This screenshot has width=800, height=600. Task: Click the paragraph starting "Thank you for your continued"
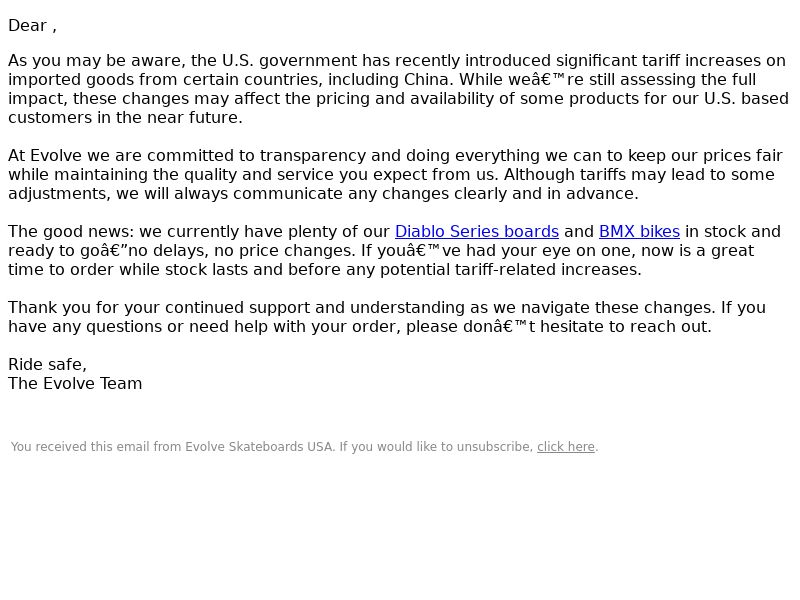387,317
